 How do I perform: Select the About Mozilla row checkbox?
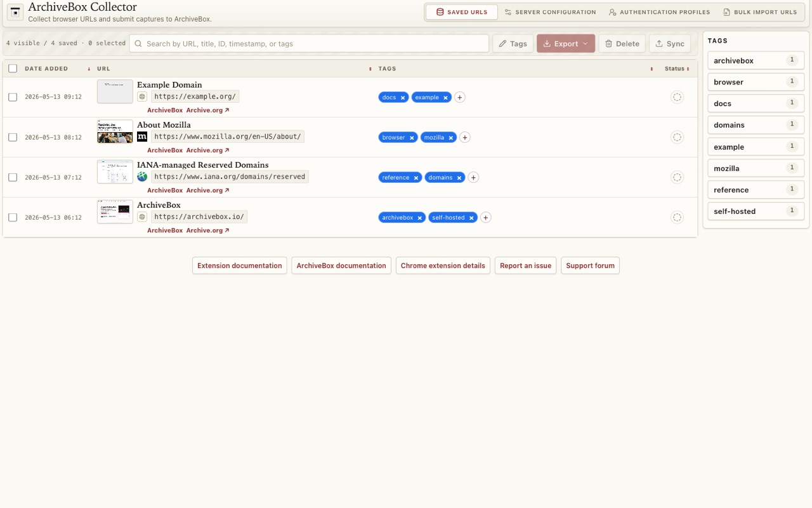pos(13,137)
